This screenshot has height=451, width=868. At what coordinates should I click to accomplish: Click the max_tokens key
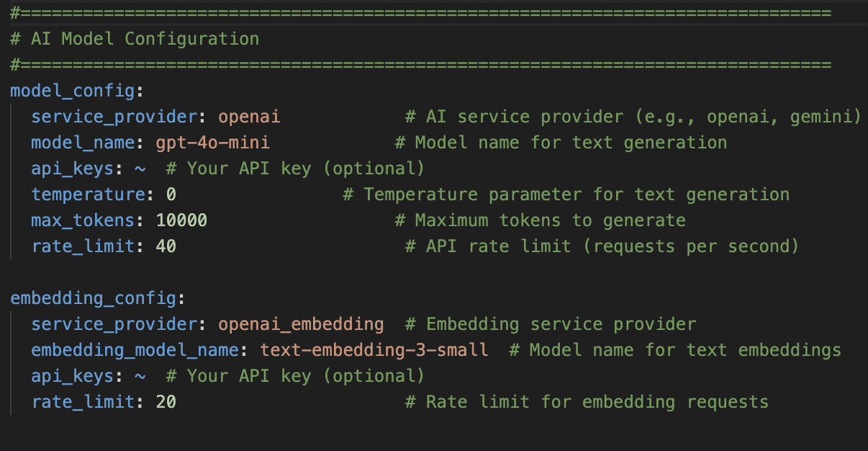coord(83,220)
